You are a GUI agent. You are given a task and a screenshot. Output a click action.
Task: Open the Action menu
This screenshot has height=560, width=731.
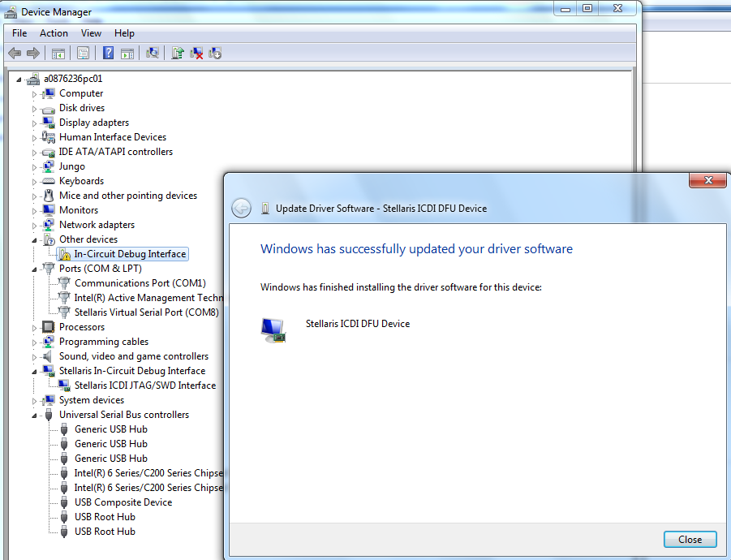click(x=54, y=33)
